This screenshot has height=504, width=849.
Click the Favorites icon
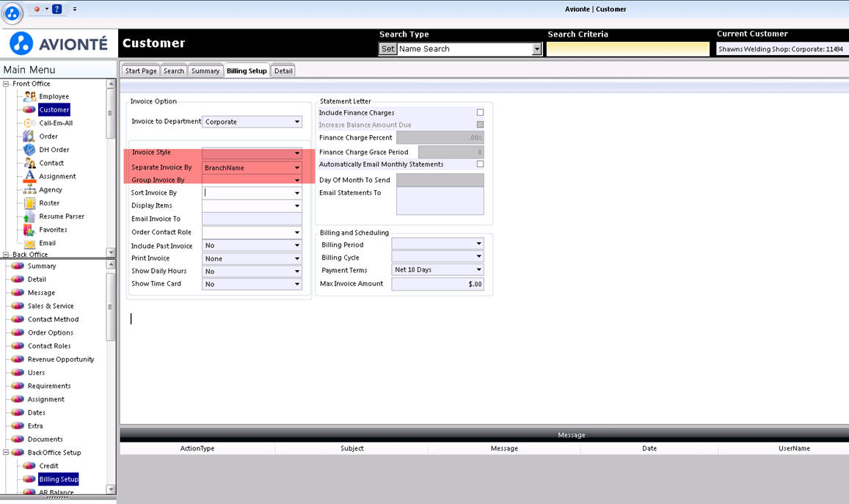(29, 230)
